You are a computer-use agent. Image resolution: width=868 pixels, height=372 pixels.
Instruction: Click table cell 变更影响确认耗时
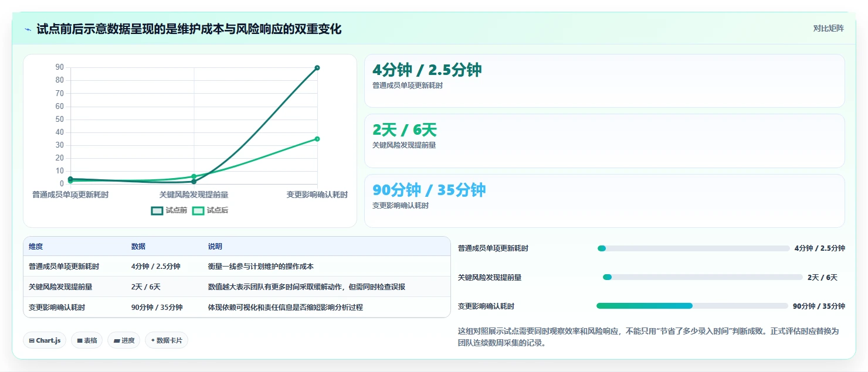57,308
